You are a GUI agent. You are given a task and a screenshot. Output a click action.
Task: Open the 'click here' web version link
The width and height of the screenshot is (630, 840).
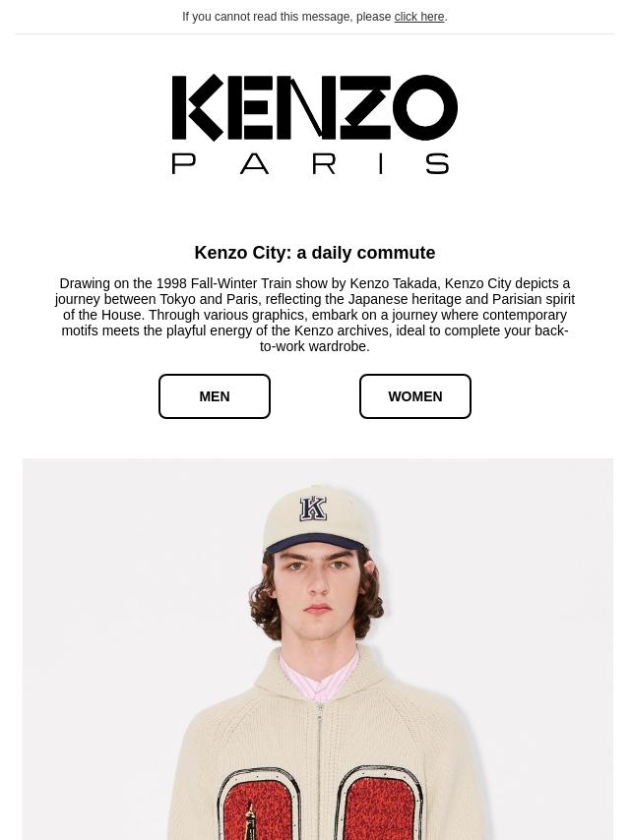[418, 17]
